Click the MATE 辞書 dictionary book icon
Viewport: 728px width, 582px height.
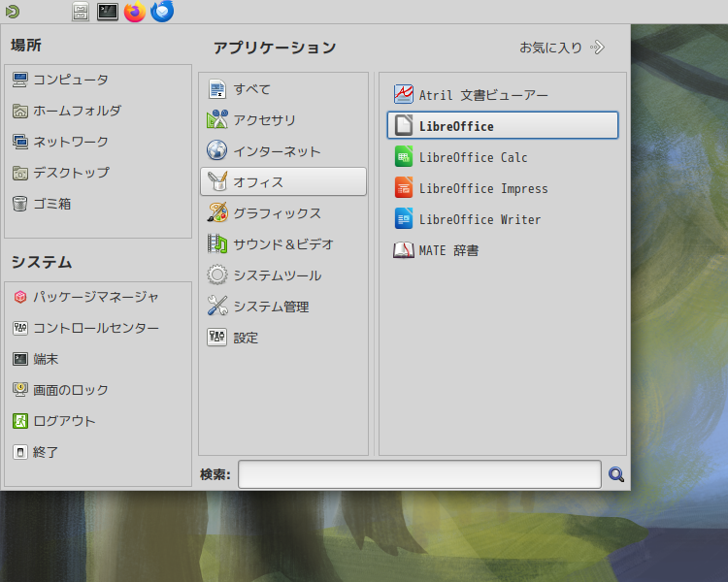point(404,250)
